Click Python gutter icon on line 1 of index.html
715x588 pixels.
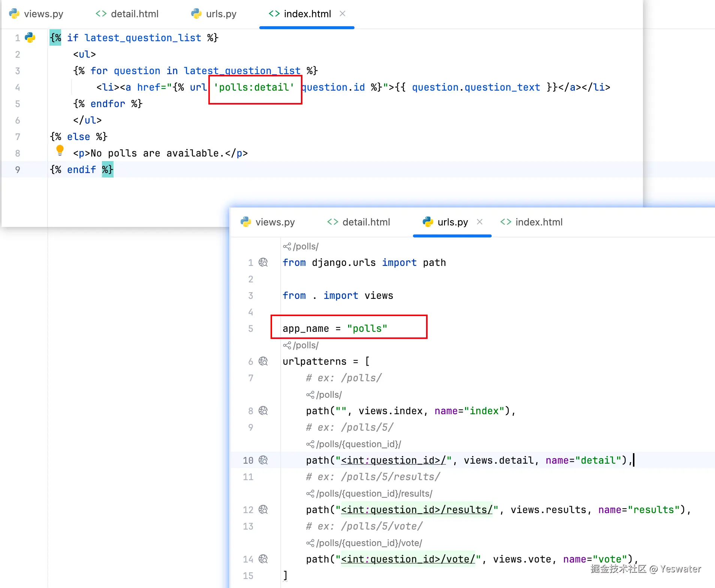tap(30, 37)
